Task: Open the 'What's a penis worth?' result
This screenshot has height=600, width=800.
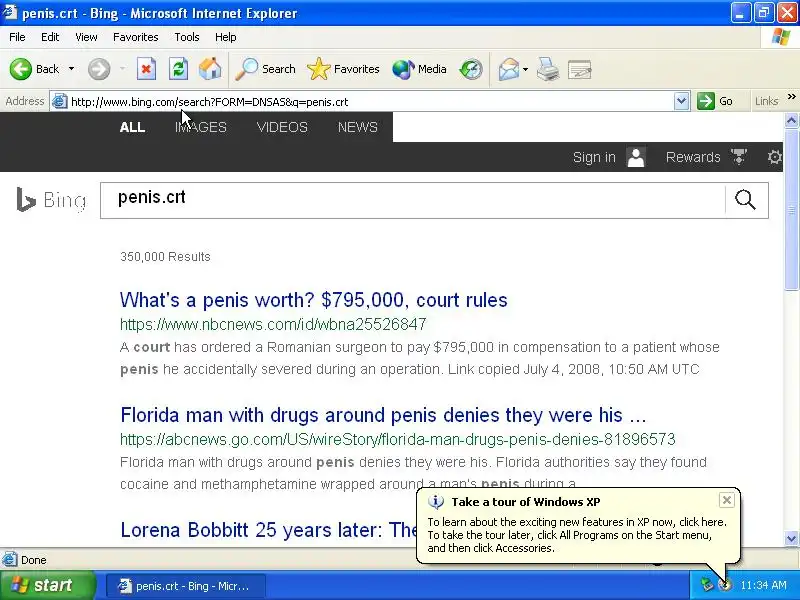Action: (x=314, y=300)
